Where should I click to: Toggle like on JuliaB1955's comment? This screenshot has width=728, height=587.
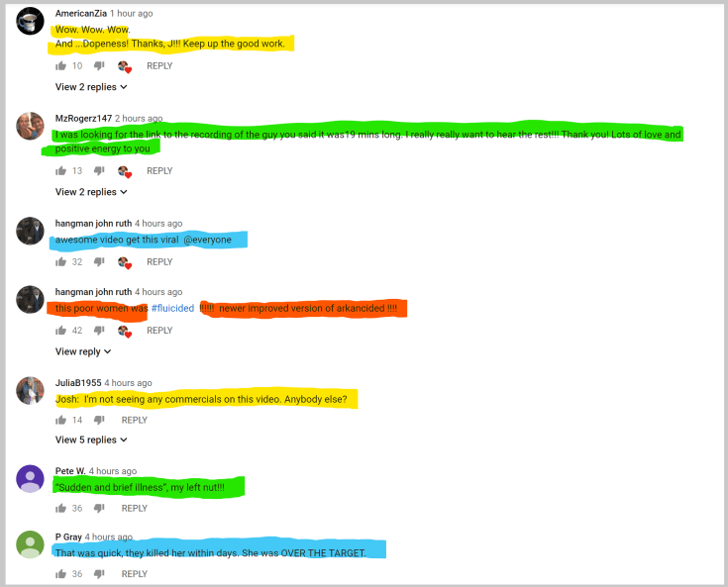61,420
